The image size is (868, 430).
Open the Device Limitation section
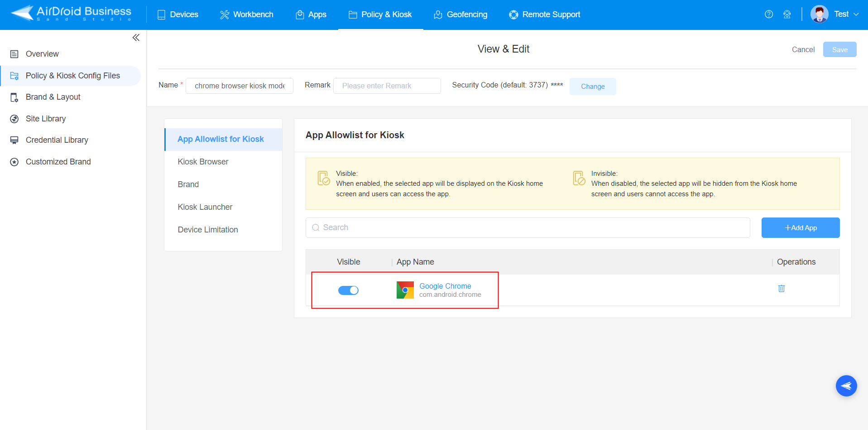point(207,229)
